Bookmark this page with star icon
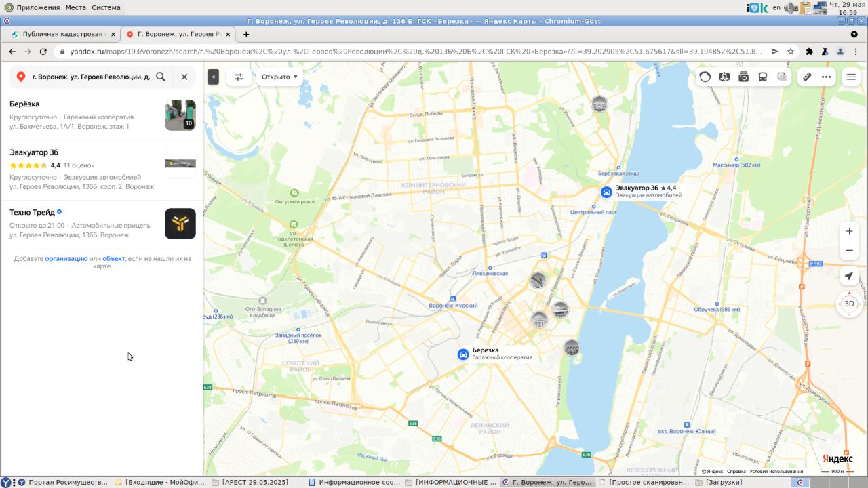 791,52
